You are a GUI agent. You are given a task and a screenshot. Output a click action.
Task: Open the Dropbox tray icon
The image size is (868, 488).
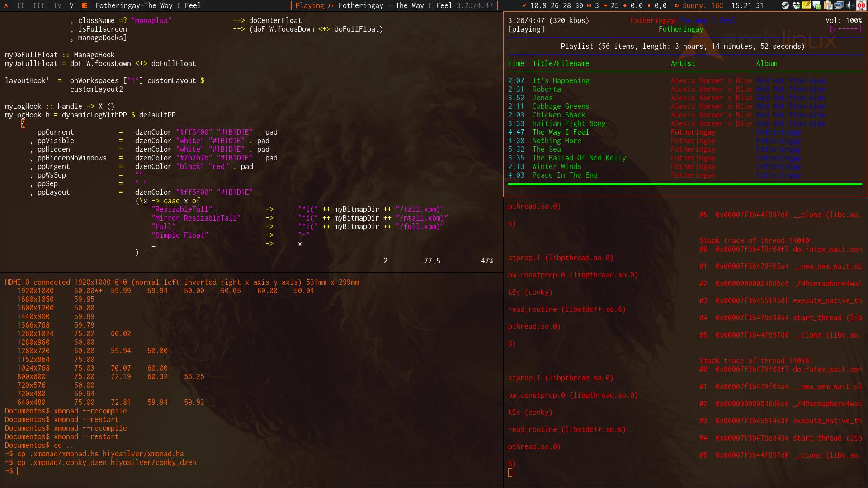point(796,5)
